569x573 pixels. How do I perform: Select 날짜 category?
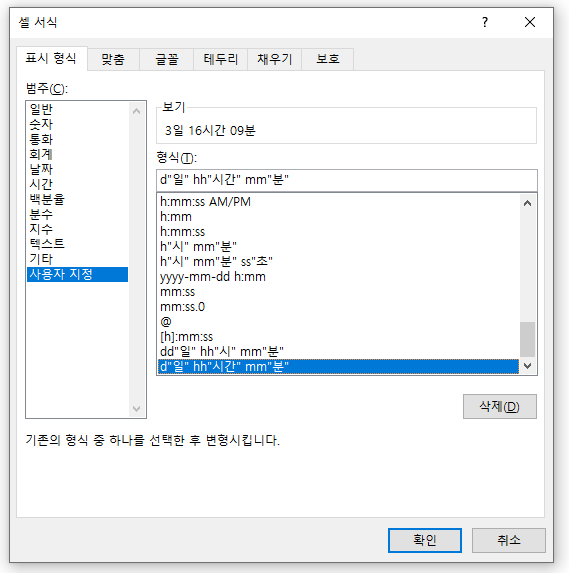pos(77,169)
